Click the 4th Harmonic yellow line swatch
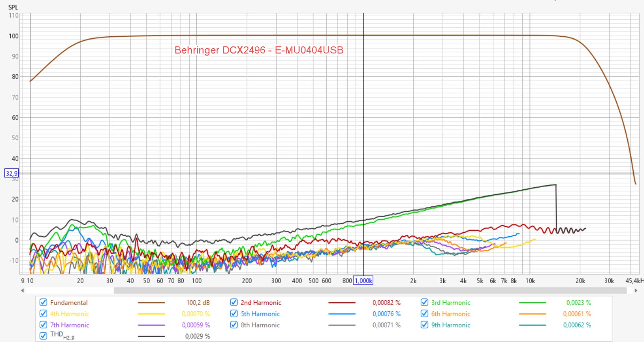The width and height of the screenshot is (644, 342). pyautogui.click(x=151, y=314)
